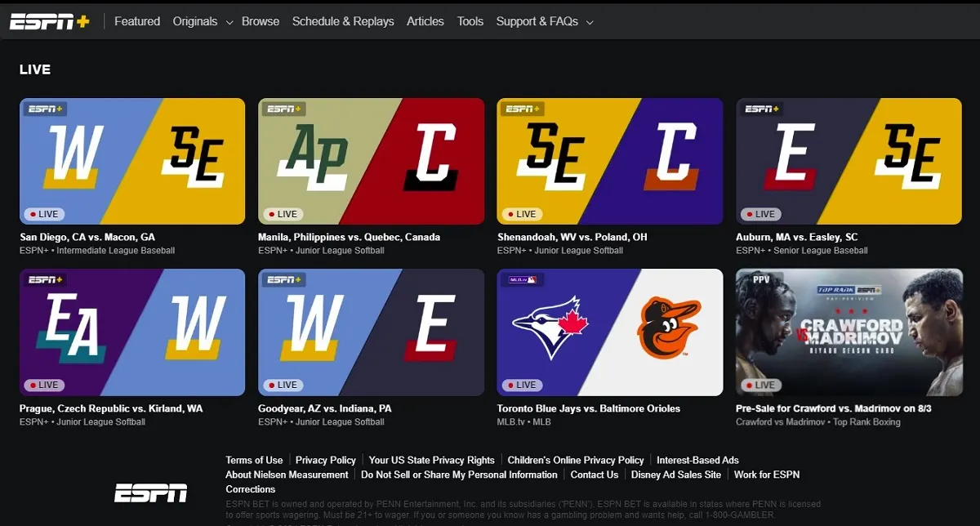
Task: Click title Prague, Czech Republic vs. Kirkland, WA
Action: coord(111,408)
